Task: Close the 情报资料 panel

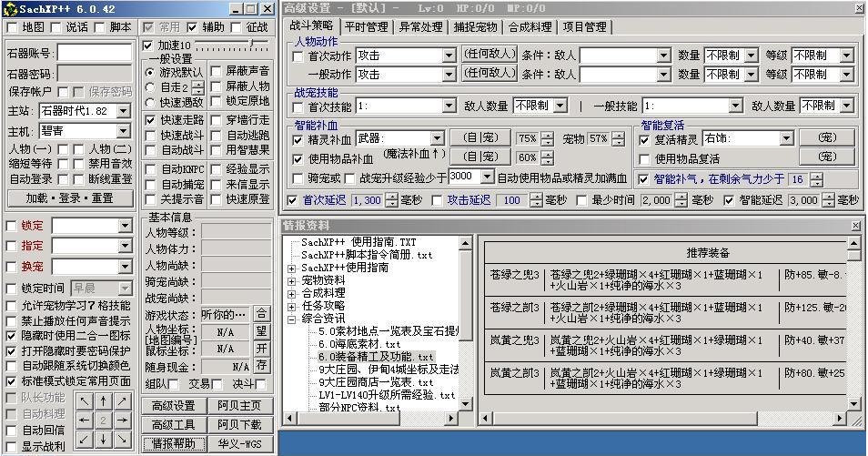Action: click(856, 226)
